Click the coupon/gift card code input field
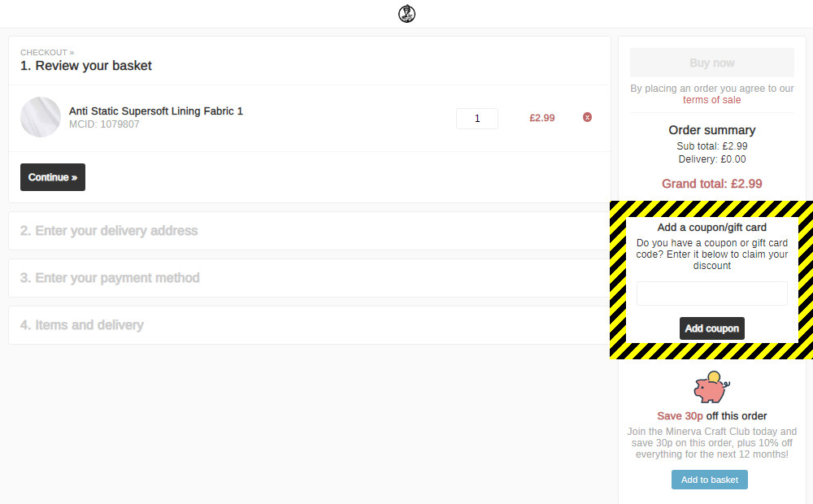 (x=712, y=293)
